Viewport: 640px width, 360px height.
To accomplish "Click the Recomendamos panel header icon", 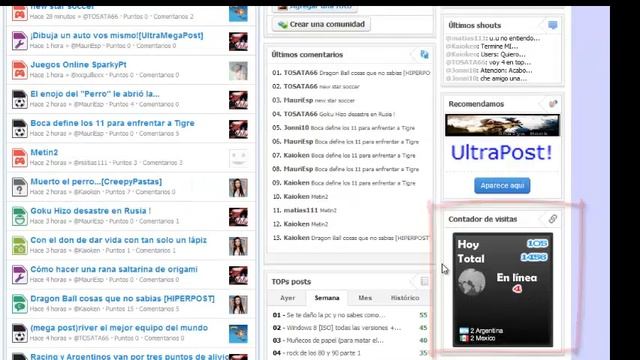I will pos(553,104).
